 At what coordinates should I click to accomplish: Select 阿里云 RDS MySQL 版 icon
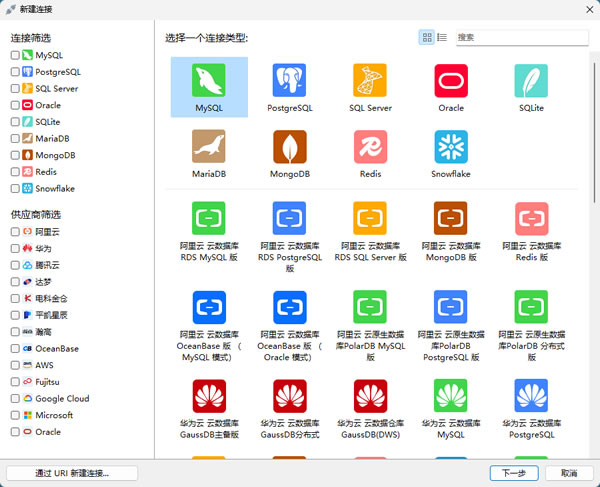click(209, 218)
